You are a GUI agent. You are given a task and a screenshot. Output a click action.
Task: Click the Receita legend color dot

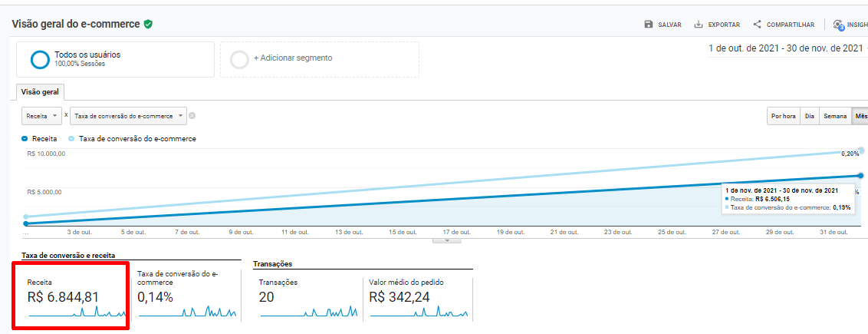[x=25, y=139]
